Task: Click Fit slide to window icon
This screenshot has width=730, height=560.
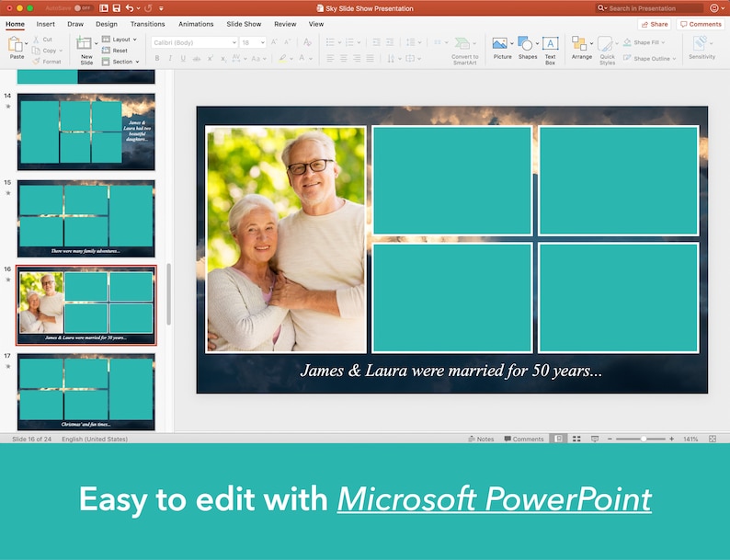Action: 713,439
